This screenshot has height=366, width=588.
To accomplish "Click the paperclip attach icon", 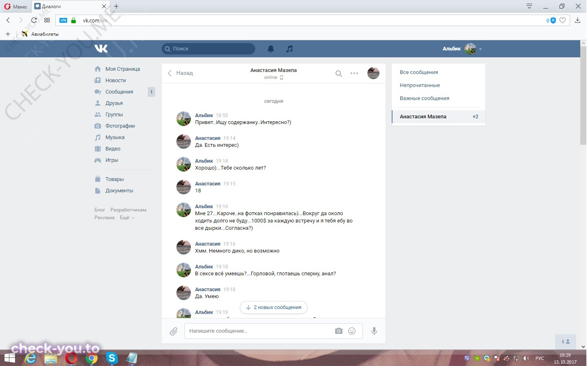I will [x=173, y=331].
